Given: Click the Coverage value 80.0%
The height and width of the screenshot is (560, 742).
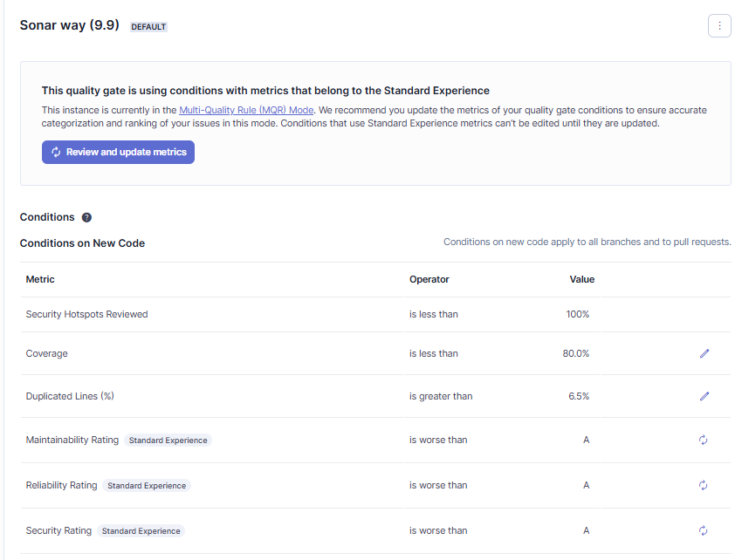Looking at the screenshot, I should [x=576, y=353].
